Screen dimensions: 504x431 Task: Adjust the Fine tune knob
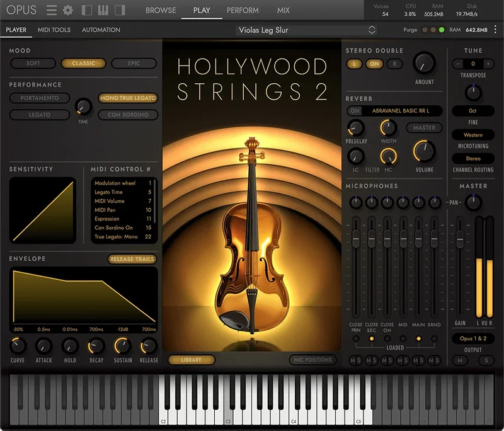[x=473, y=93]
